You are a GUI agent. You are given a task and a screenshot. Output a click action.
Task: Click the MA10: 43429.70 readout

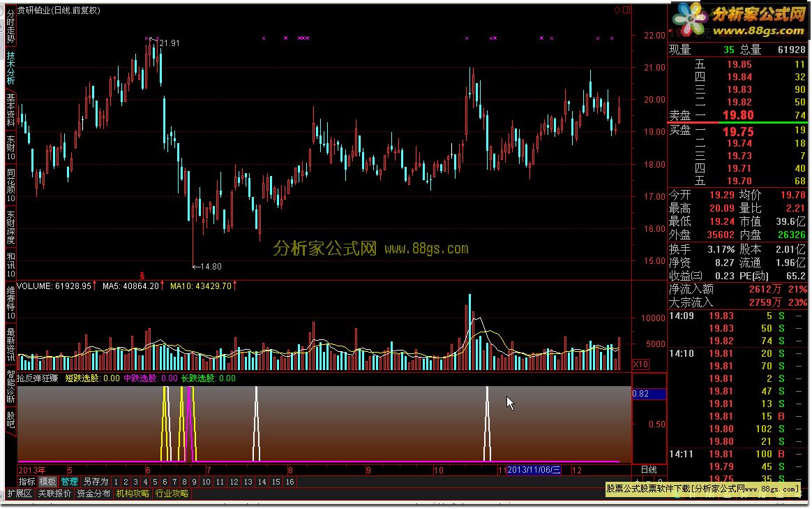pyautogui.click(x=201, y=286)
